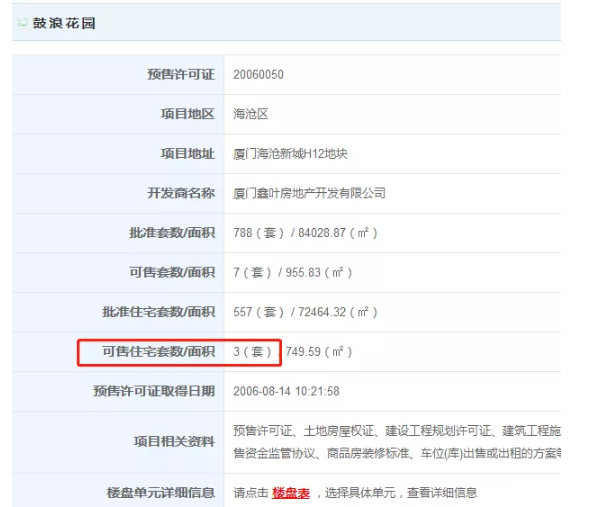Click the 批准套数/面积 label

click(172, 233)
